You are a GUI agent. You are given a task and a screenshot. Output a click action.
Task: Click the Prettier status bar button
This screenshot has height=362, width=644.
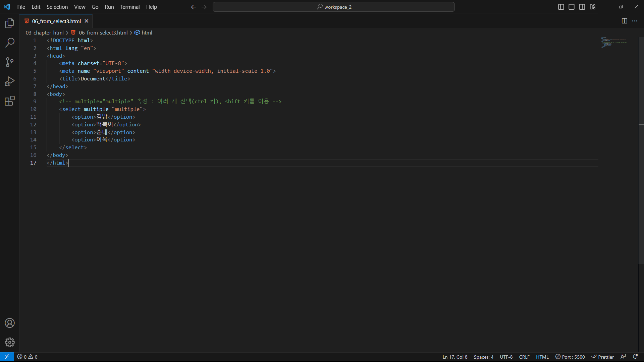(602, 357)
